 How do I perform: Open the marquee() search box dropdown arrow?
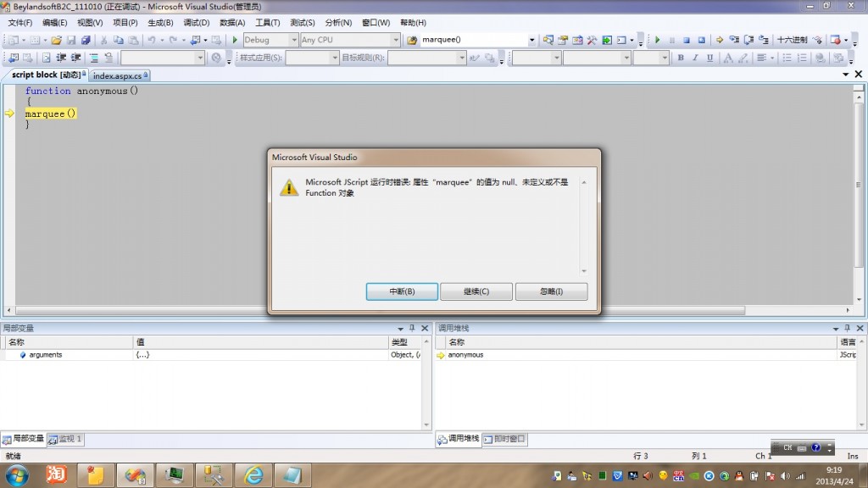[532, 39]
